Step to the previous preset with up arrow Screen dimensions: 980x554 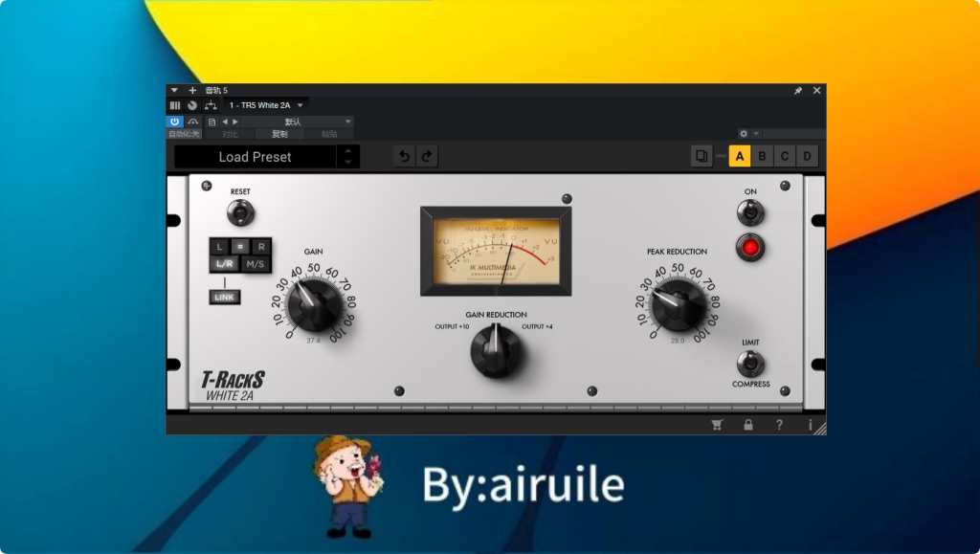348,150
